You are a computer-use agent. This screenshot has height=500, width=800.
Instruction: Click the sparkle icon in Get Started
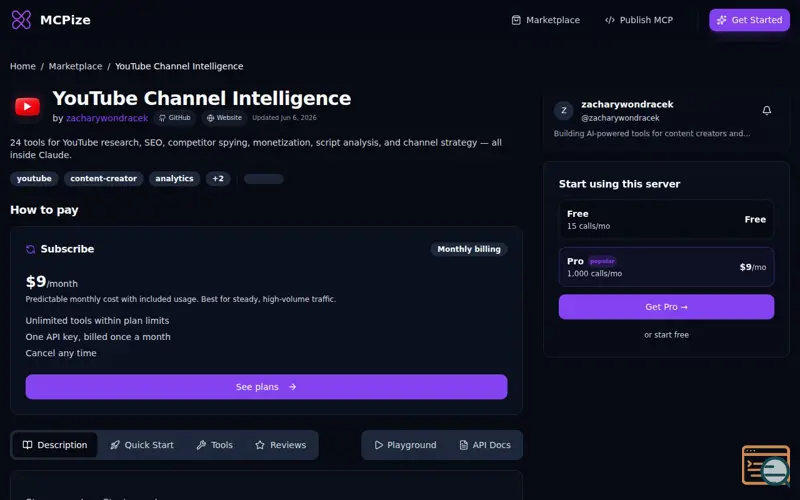pos(721,20)
